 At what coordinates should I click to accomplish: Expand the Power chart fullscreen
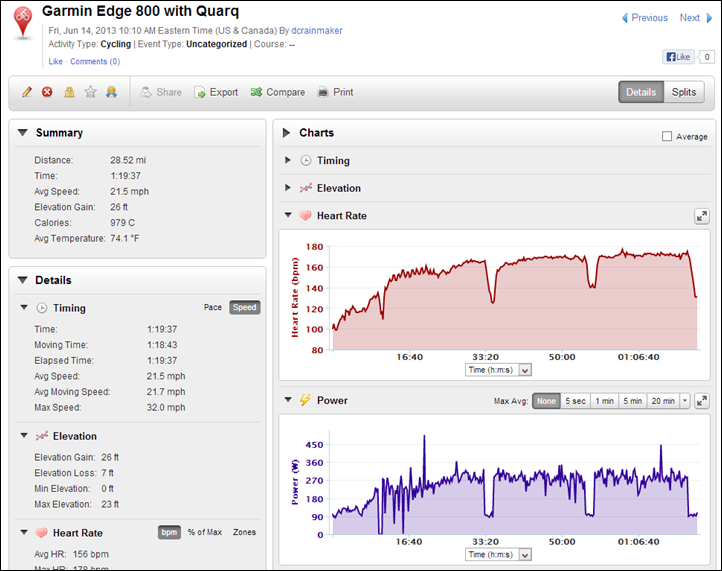702,401
